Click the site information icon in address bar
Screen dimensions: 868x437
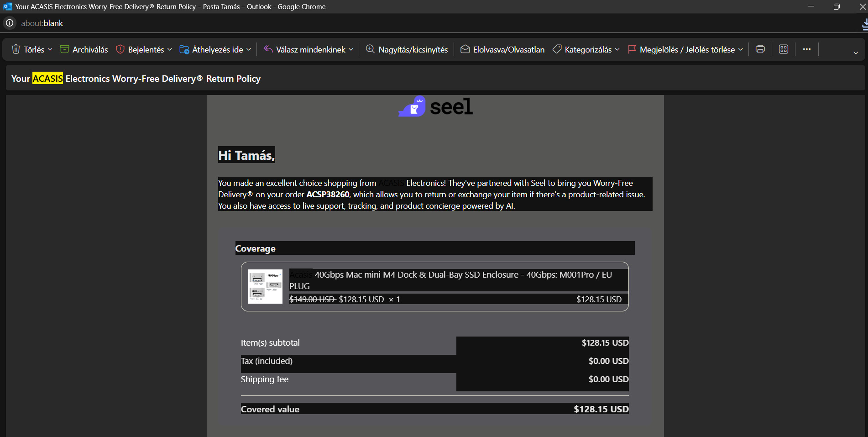point(10,23)
